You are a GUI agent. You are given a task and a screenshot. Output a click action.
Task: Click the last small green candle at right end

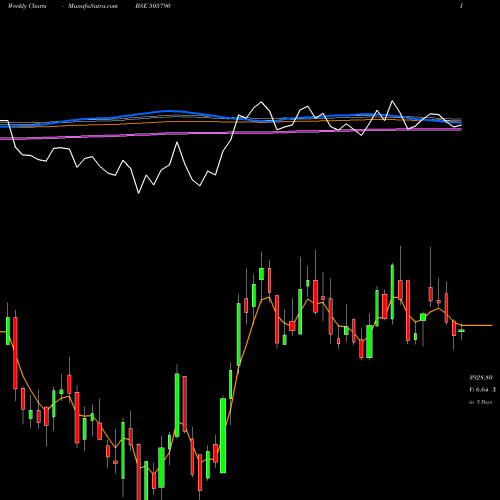[x=461, y=330]
